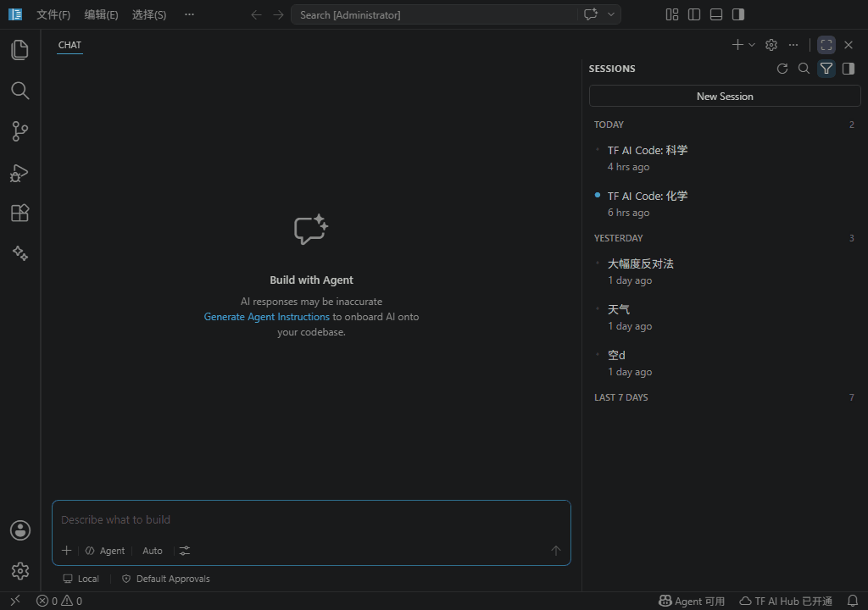
Task: Open the Agent mode picker
Action: click(x=105, y=551)
